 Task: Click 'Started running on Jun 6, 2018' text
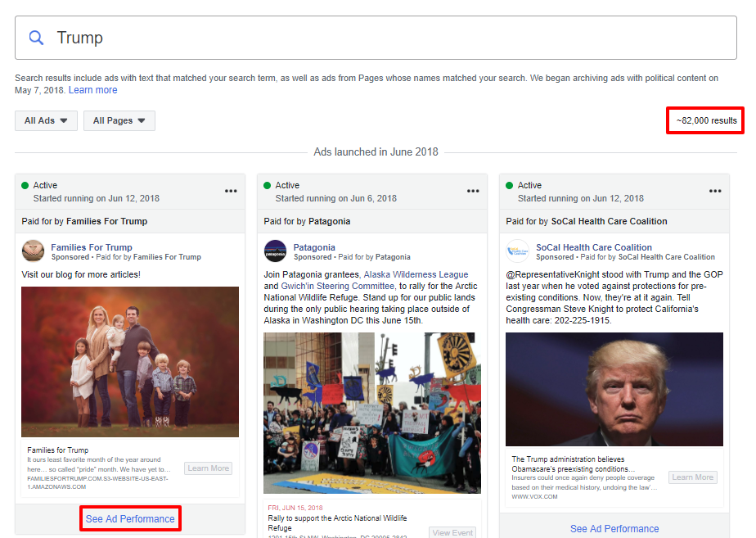(336, 198)
